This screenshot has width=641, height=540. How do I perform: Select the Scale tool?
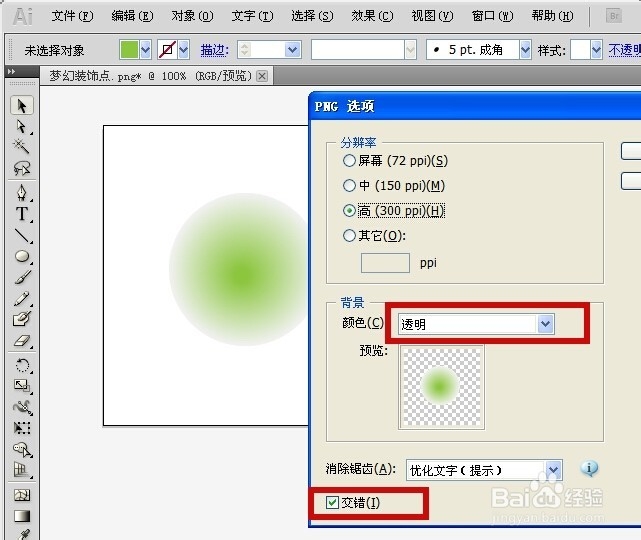point(22,385)
